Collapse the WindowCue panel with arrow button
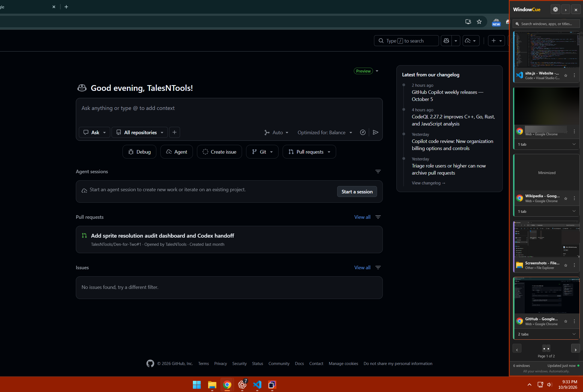 [x=566, y=10]
